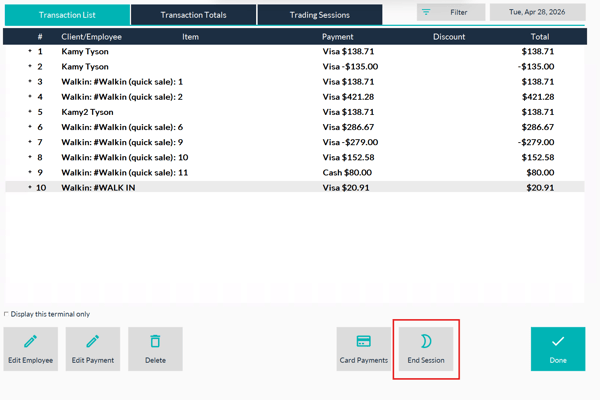Select the Cash $80.00 transaction row

pyautogui.click(x=295, y=172)
